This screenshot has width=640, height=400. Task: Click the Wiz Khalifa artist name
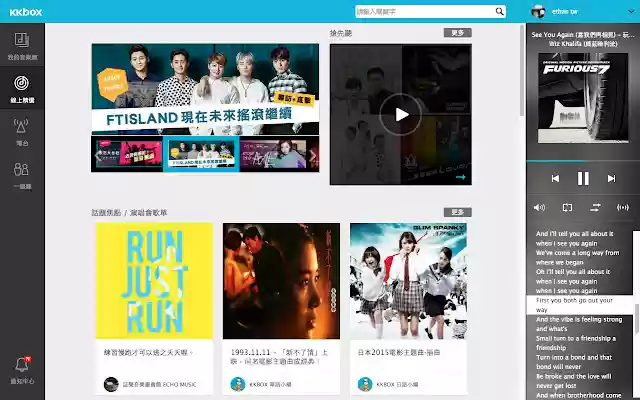(x=583, y=44)
